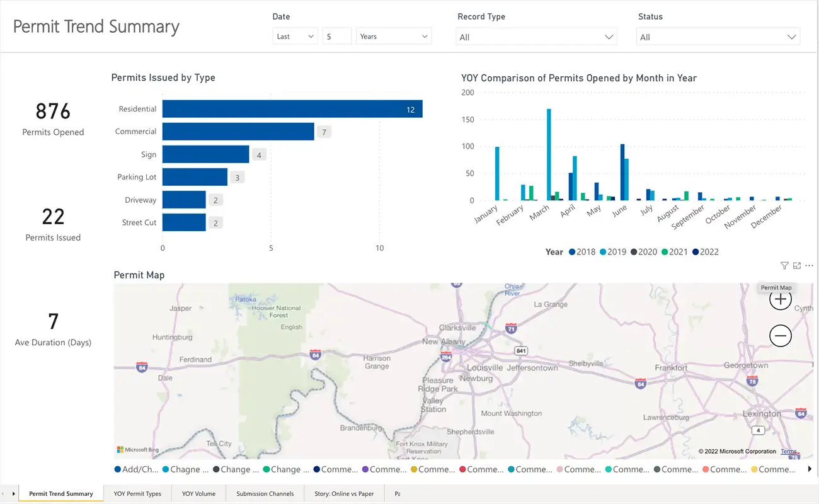Image resolution: width=819 pixels, height=504 pixels.
Task: Show next map legend entries arrow
Action: tap(810, 469)
